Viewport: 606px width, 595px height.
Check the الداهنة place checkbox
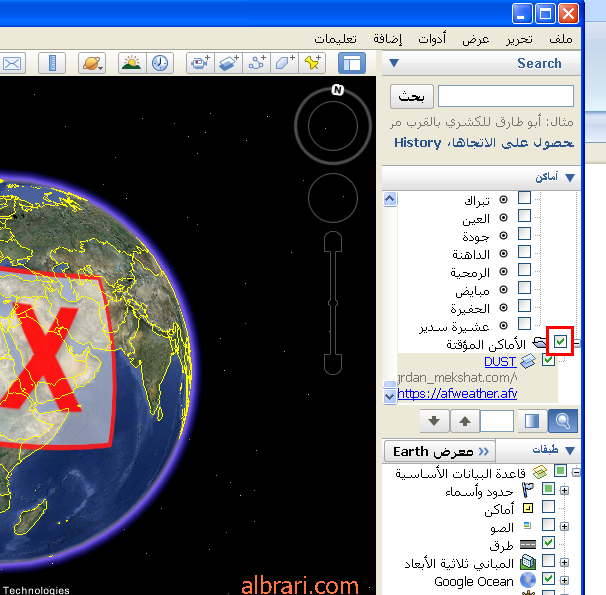pos(524,252)
